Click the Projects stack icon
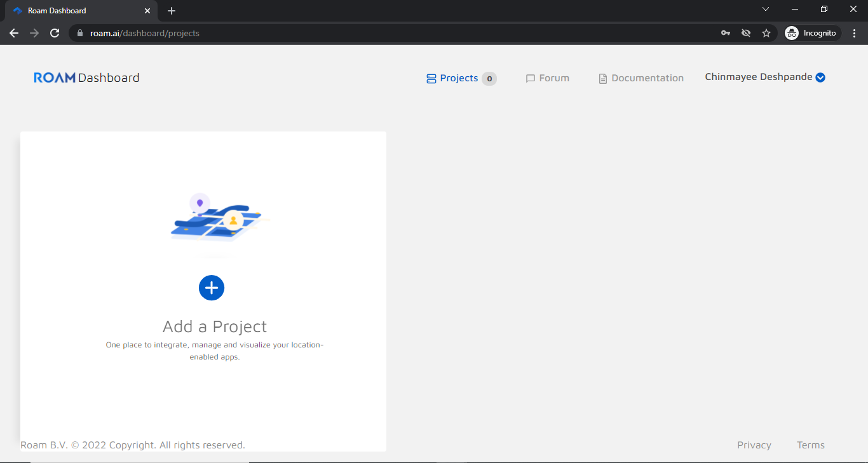The width and height of the screenshot is (868, 463). point(431,79)
